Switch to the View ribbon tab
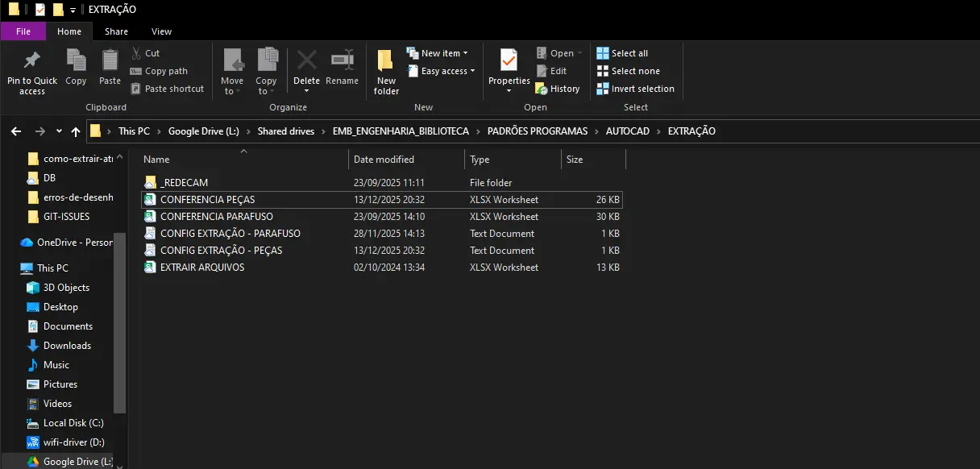Viewport: 980px width, 469px height. pyautogui.click(x=161, y=31)
